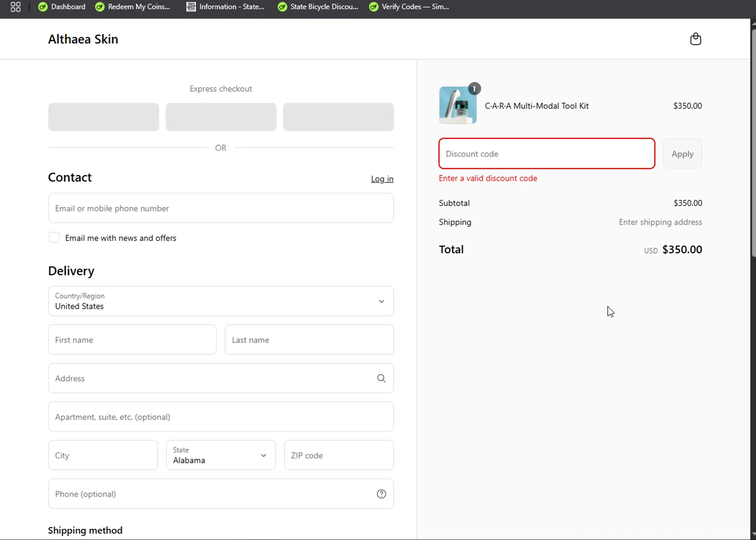
Task: Click the Total $350.00 amount
Action: [x=682, y=249]
